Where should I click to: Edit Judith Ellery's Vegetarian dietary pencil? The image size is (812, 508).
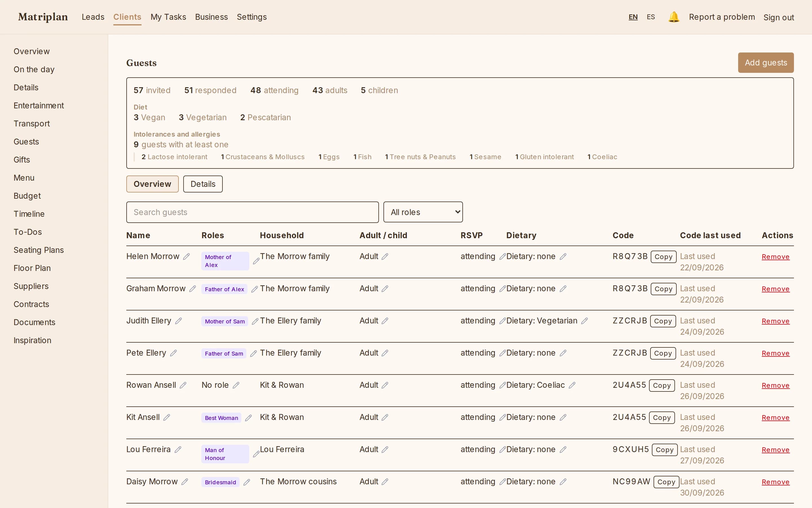click(584, 321)
